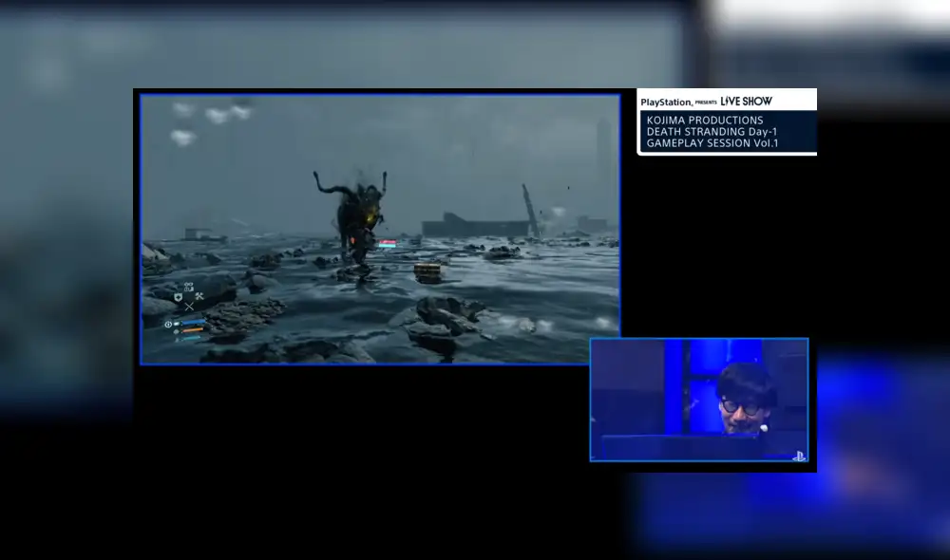The image size is (950, 560).
Task: Click the DEATH STRANDING Day-1 label
Action: (712, 131)
